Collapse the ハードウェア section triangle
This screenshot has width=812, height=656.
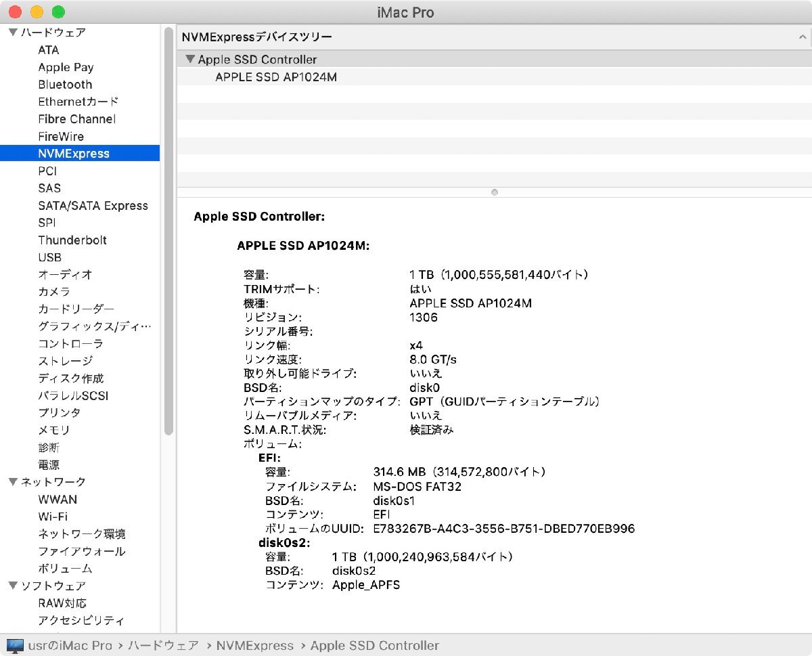13,32
